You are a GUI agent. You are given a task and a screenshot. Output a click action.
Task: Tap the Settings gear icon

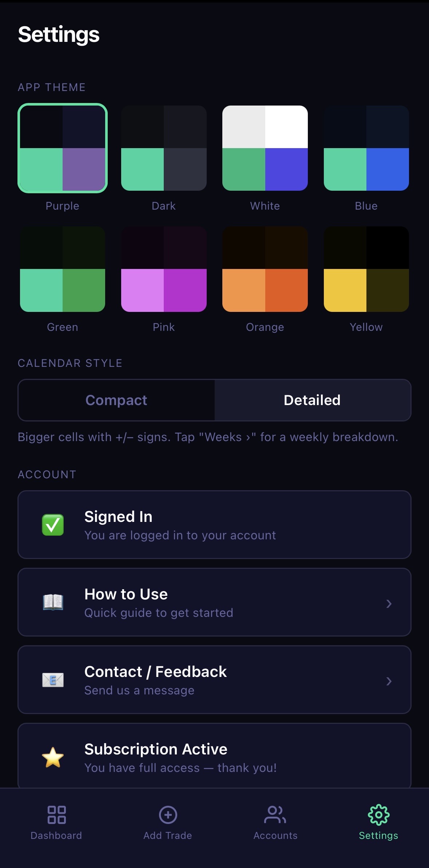378,815
